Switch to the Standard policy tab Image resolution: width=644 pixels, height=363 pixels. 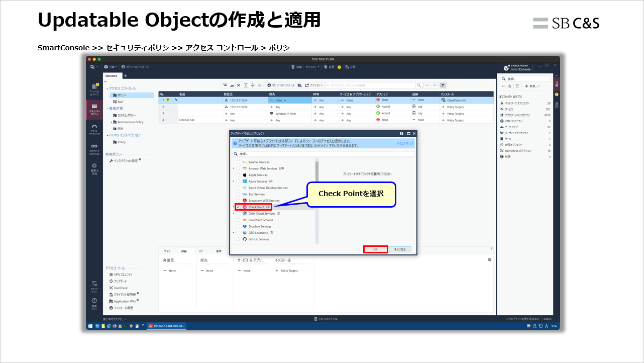[x=111, y=75]
